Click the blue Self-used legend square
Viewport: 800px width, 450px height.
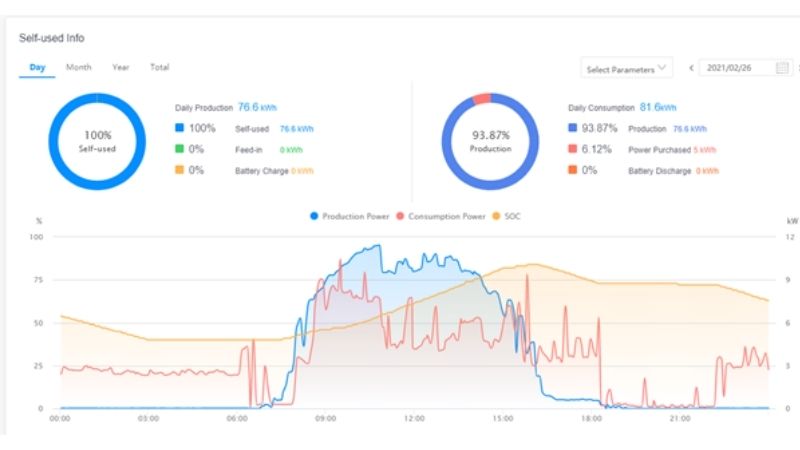pyautogui.click(x=179, y=128)
